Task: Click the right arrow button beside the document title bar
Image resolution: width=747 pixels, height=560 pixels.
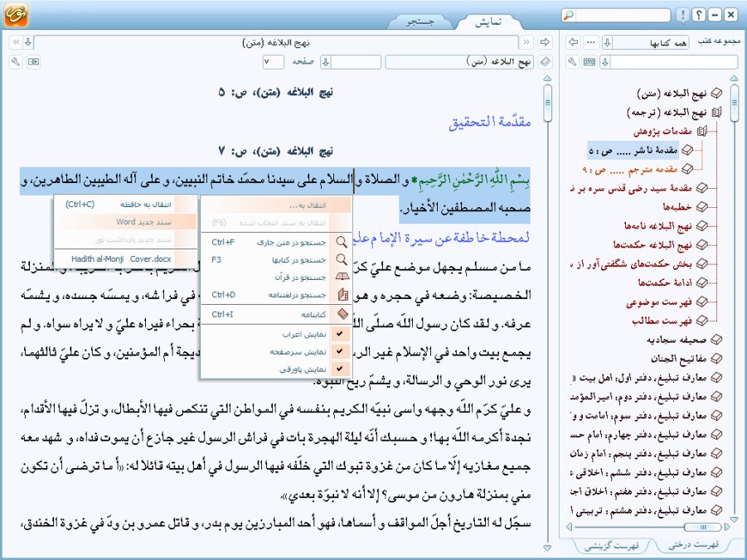Action: [x=545, y=42]
